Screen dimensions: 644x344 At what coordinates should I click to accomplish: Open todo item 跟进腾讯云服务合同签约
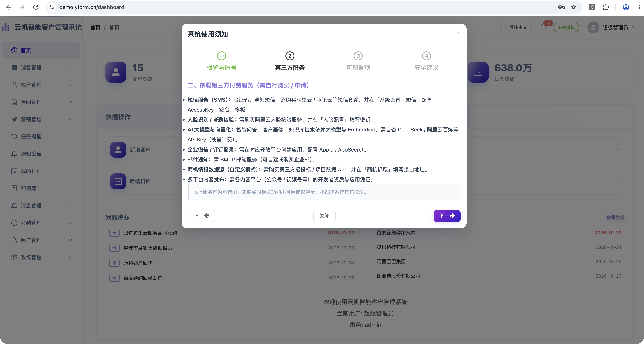(150, 233)
